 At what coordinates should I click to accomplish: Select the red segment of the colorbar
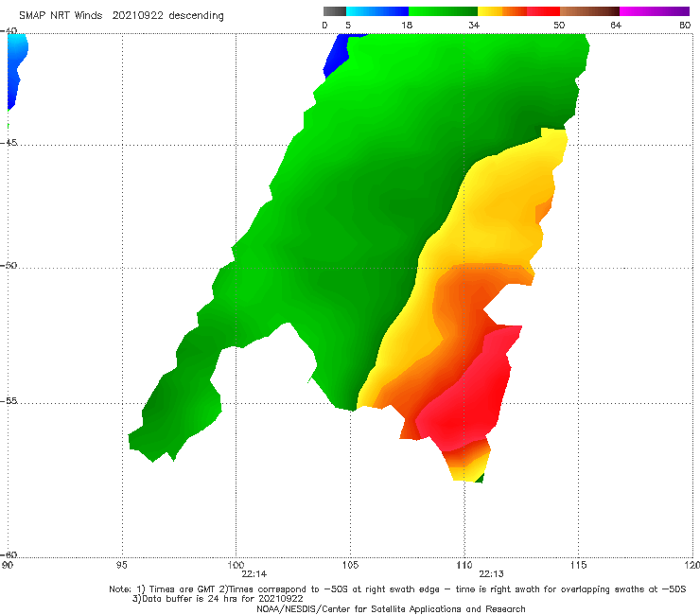pos(543,11)
